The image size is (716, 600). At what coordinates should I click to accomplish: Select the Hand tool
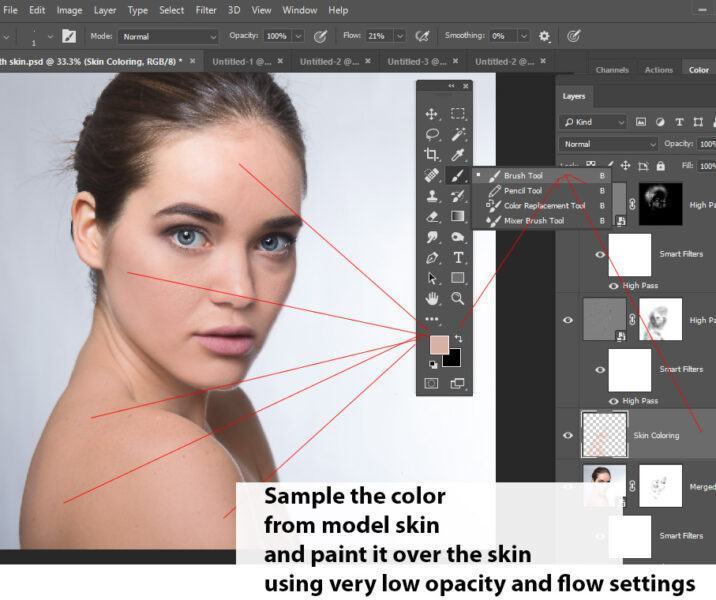click(x=432, y=299)
